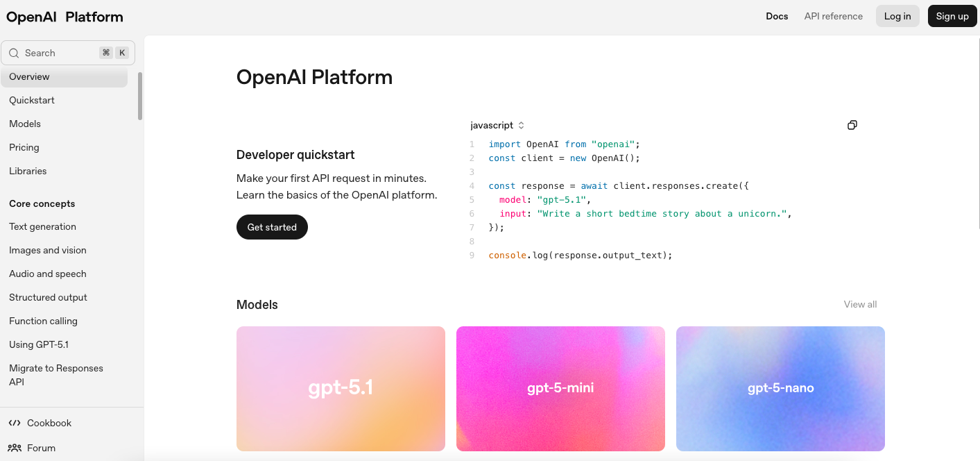The width and height of the screenshot is (980, 461).
Task: Navigate to Text generation docs
Action: (42, 226)
